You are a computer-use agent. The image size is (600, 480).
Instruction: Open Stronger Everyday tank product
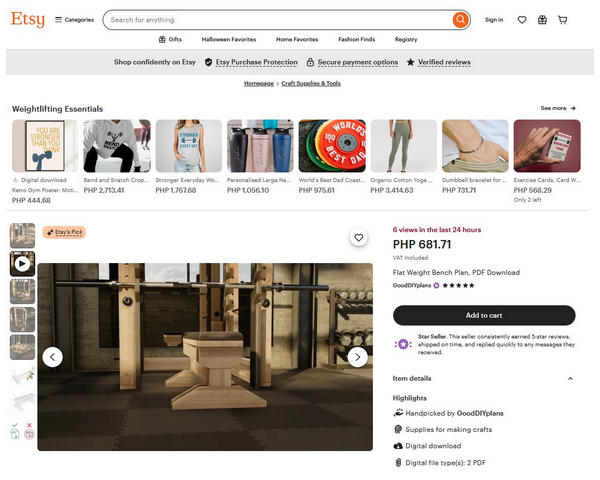189,146
